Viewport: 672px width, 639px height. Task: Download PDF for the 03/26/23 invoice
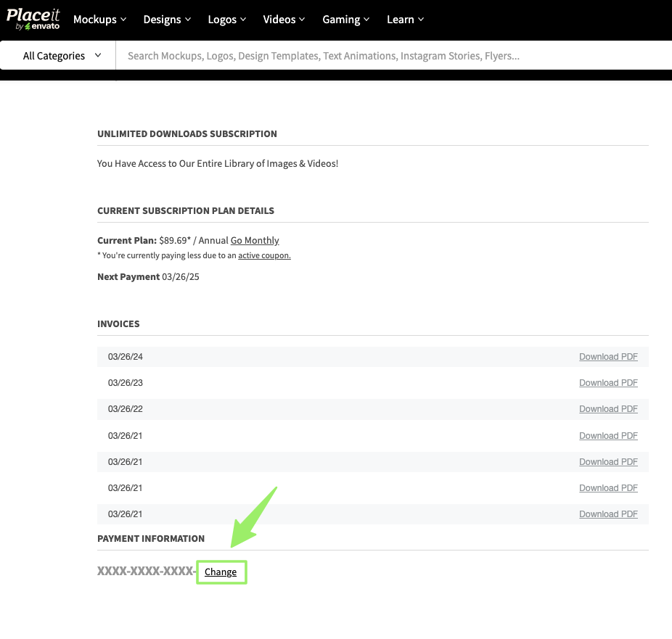[x=608, y=383]
